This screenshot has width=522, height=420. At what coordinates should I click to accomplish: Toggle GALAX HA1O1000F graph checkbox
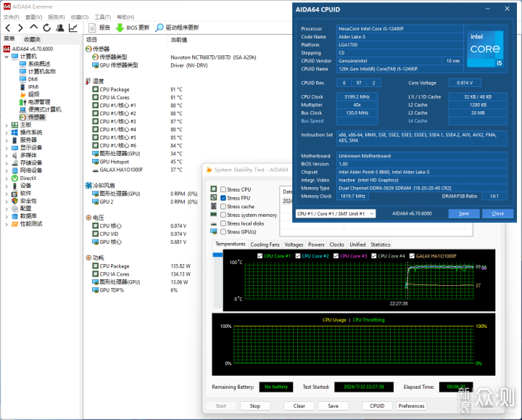pyautogui.click(x=412, y=256)
